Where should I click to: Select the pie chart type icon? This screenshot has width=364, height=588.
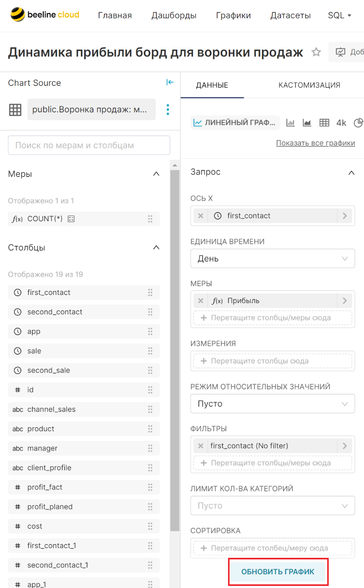point(358,123)
